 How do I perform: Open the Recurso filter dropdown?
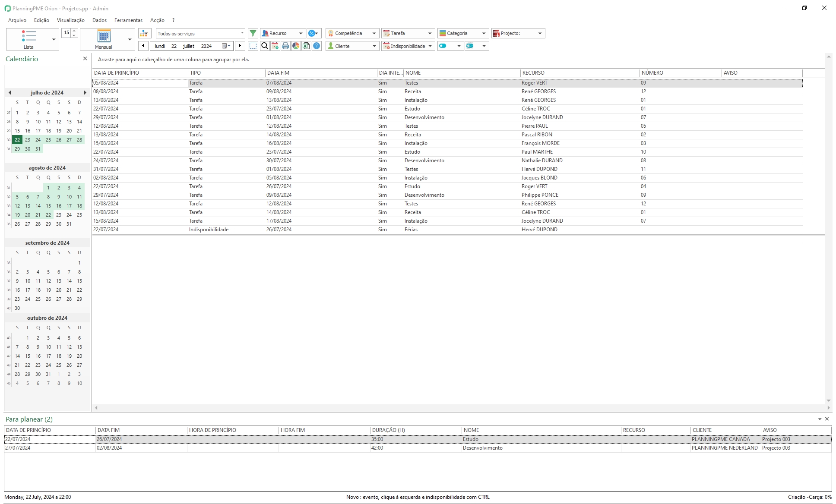283,33
